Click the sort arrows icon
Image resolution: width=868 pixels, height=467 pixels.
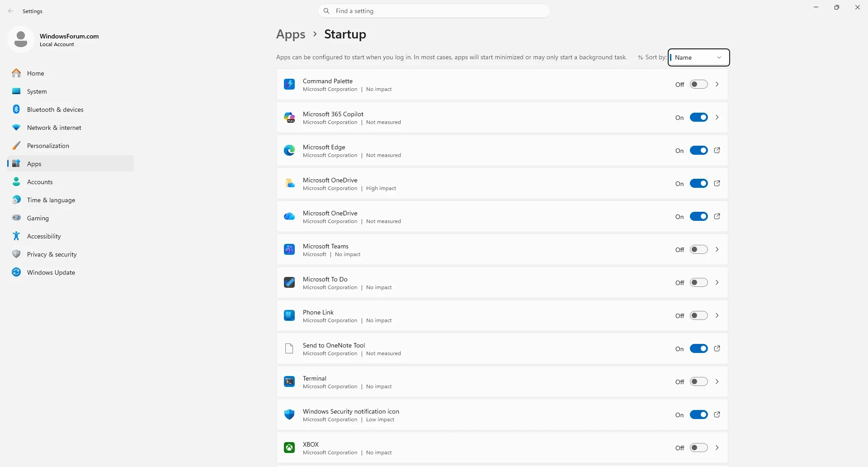pyautogui.click(x=641, y=57)
